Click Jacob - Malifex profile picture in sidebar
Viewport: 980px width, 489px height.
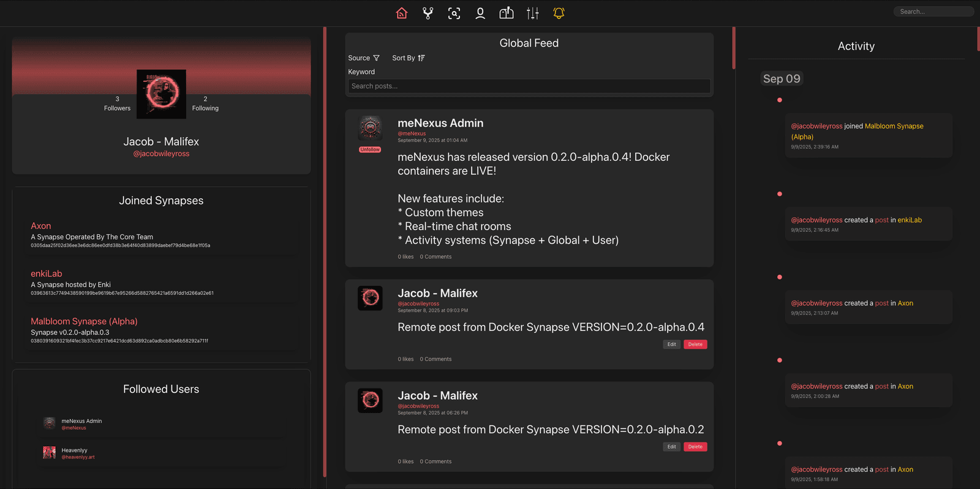161,94
